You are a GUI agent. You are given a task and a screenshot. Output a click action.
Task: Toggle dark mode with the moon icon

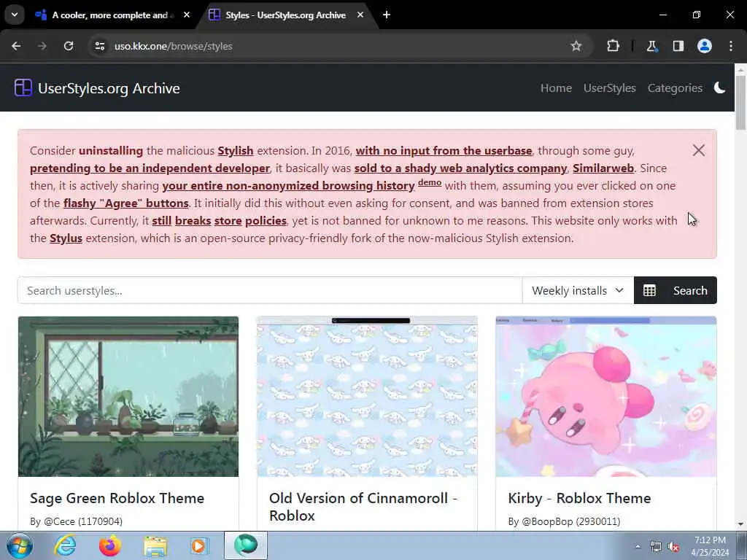click(x=719, y=87)
